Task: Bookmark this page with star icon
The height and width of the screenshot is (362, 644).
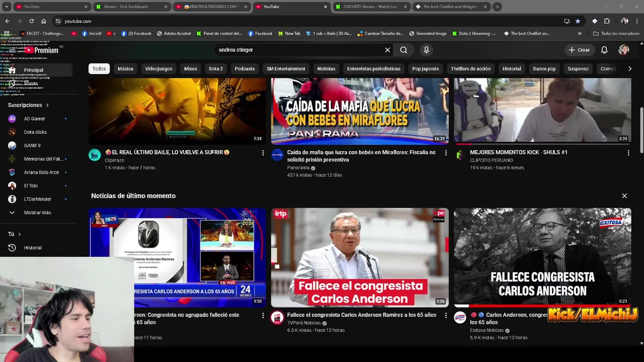Action: pos(578,21)
